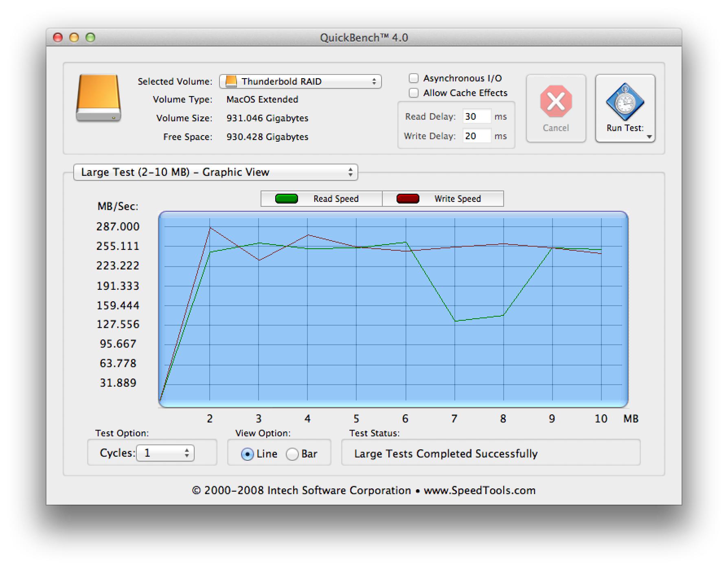Click the Large Tests Completed Successfully status
This screenshot has width=728, height=569.
pos(446,454)
